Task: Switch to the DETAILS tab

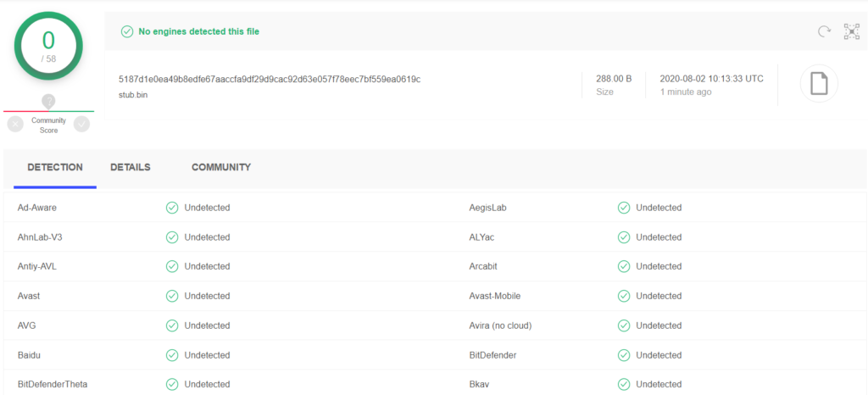Action: point(131,167)
